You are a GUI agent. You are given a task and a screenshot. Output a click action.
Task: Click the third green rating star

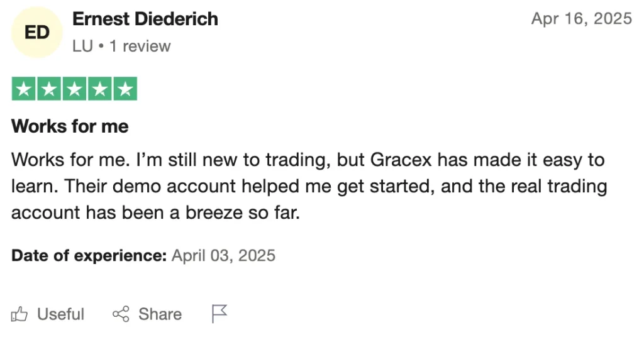(74, 89)
